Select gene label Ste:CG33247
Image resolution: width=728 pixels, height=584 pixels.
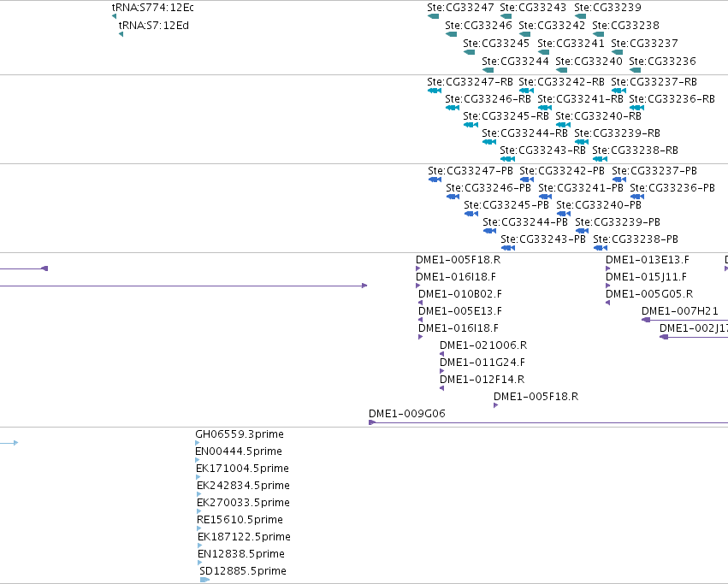[460, 8]
